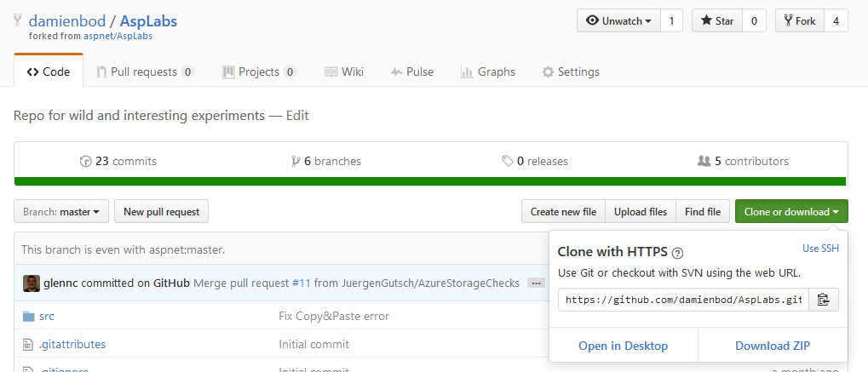This screenshot has height=372, width=868.
Task: Click Open in Desktop
Action: pyautogui.click(x=624, y=346)
